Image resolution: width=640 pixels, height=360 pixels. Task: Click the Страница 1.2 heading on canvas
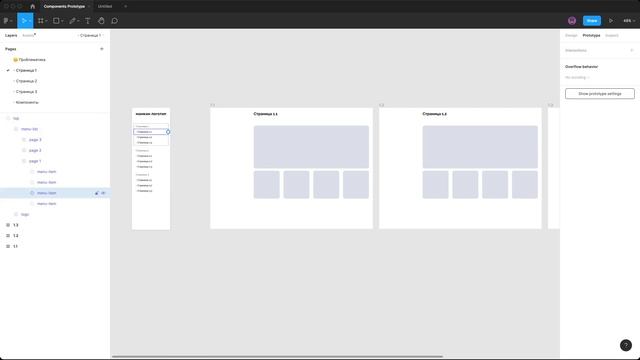pyautogui.click(x=434, y=114)
